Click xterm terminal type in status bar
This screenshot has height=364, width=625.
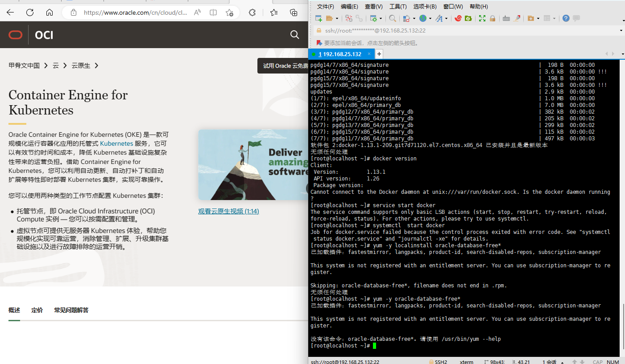pyautogui.click(x=467, y=362)
